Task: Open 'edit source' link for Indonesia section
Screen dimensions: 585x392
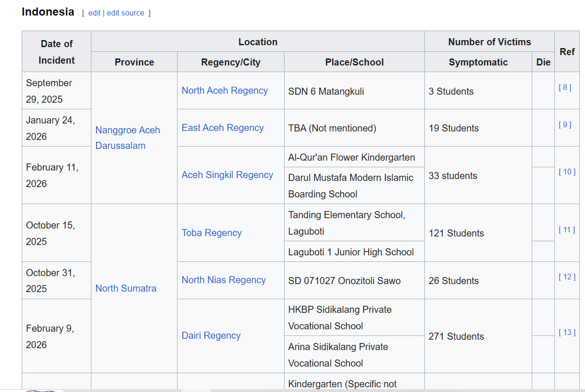Action: click(x=125, y=13)
